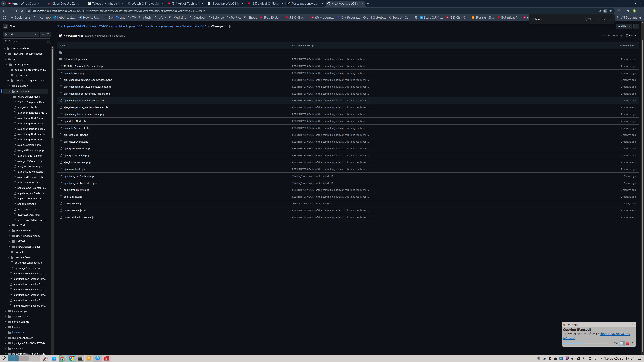Open the tab search dropdown at left of tabs
Screen dimensions: 644x362
(x=3, y=4)
